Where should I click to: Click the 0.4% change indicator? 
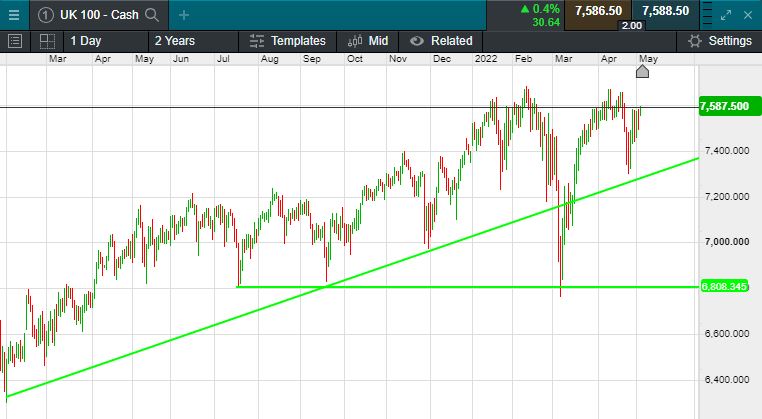click(x=540, y=9)
